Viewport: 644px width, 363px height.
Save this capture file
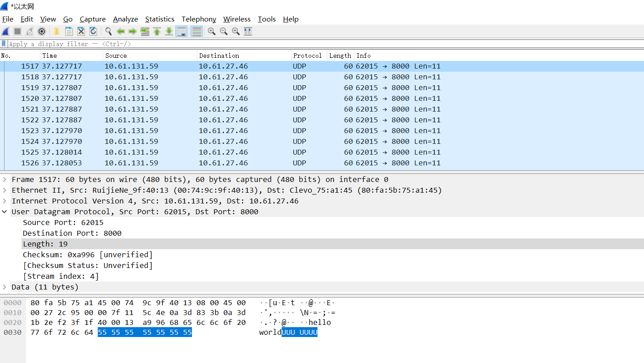click(x=69, y=31)
